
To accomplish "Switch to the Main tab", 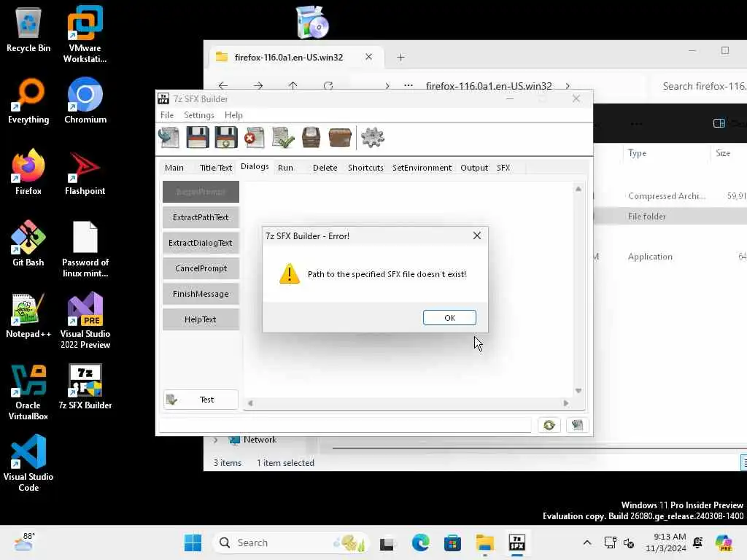I will [174, 168].
